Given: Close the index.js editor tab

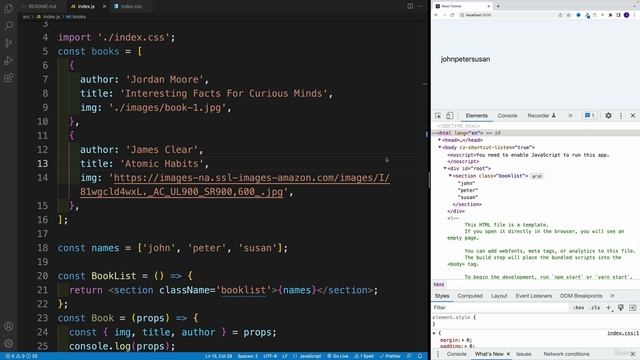Looking at the screenshot, I should 104,6.
